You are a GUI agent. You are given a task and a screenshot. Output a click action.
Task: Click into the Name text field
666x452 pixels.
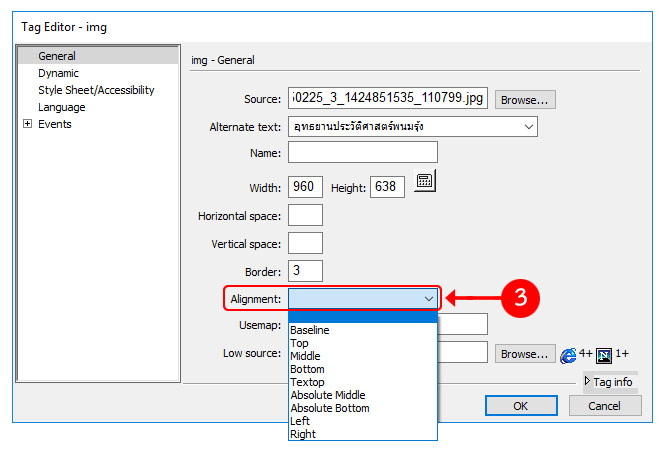[362, 153]
